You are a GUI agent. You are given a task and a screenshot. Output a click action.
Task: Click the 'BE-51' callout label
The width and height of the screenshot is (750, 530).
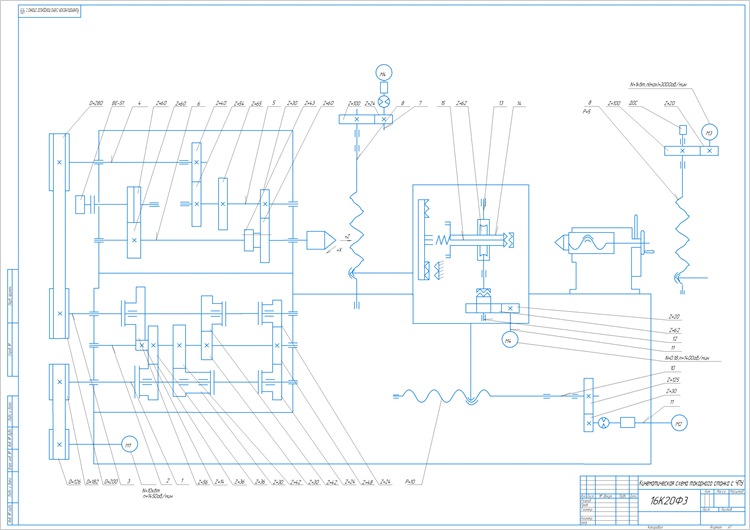pos(118,103)
